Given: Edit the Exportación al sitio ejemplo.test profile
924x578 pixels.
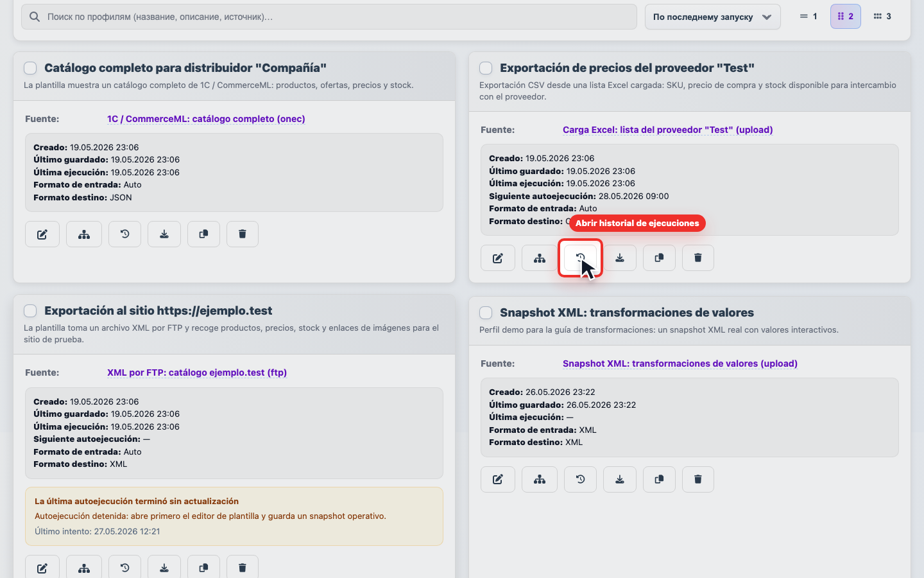Looking at the screenshot, I should (x=42, y=568).
